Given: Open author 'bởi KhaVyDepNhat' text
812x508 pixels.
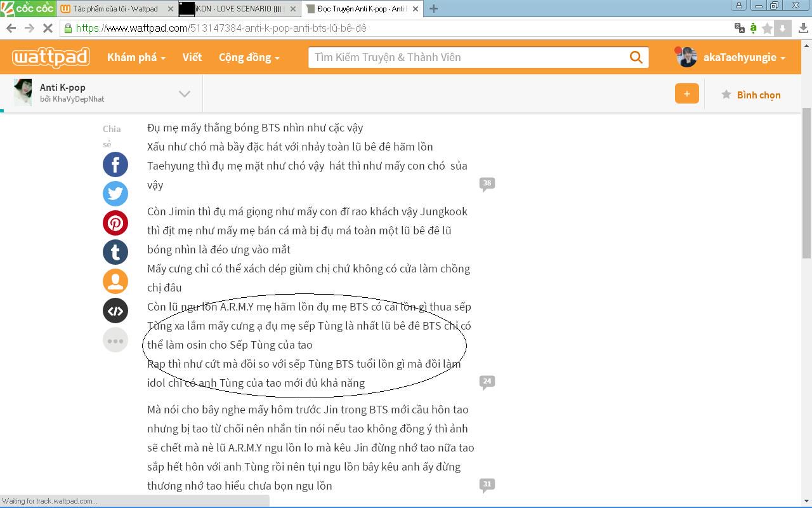Looking at the screenshot, I should point(72,99).
